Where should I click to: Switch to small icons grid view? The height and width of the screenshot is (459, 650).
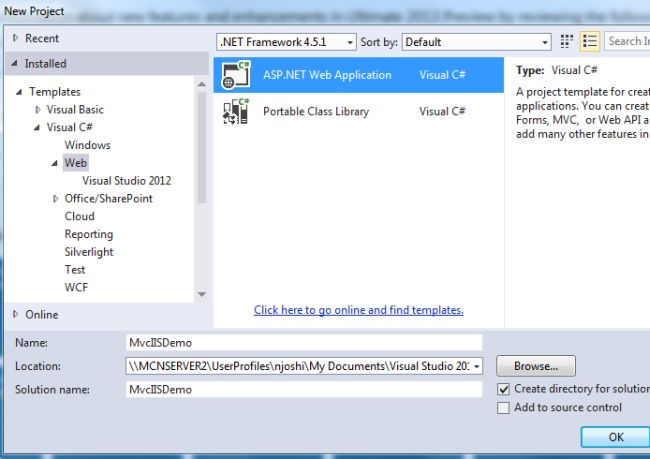566,41
